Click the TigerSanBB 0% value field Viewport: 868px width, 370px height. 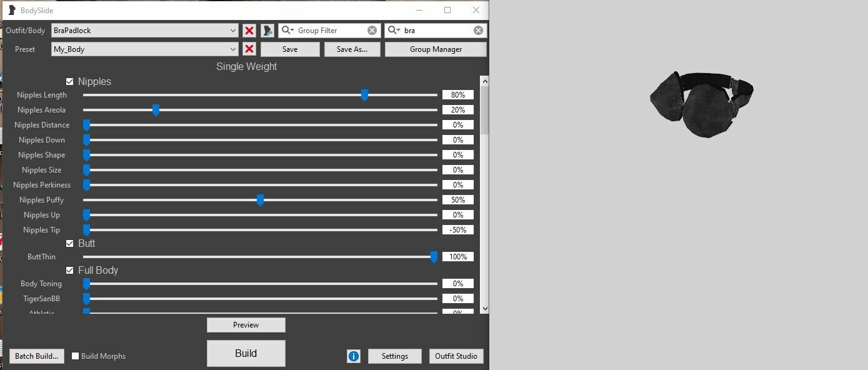click(458, 299)
